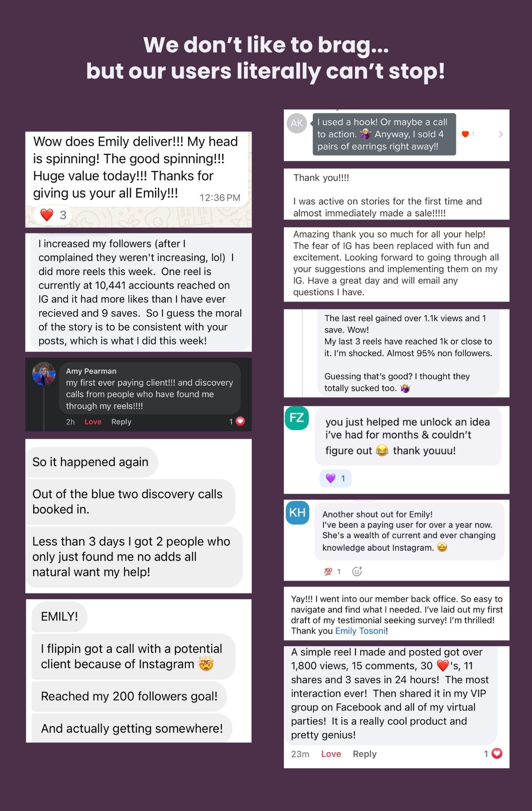The height and width of the screenshot is (811, 532).
Task: Select the 'Reached my 200 followers goal!' bubble
Action: click(x=129, y=696)
